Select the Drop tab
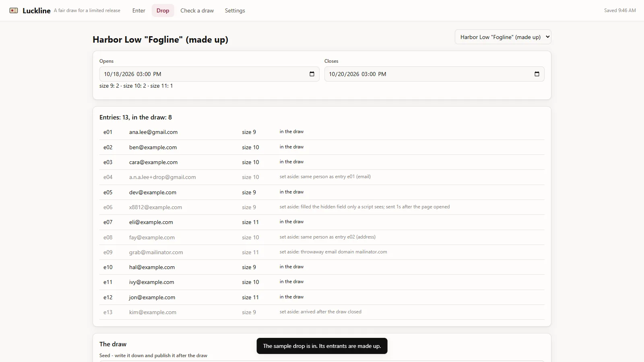Image resolution: width=644 pixels, height=362 pixels. (163, 10)
